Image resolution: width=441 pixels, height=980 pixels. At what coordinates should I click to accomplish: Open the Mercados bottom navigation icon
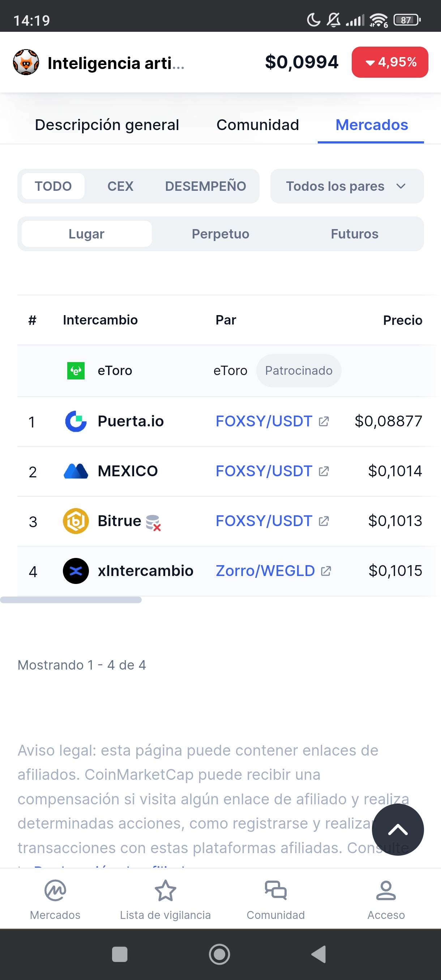(55, 890)
